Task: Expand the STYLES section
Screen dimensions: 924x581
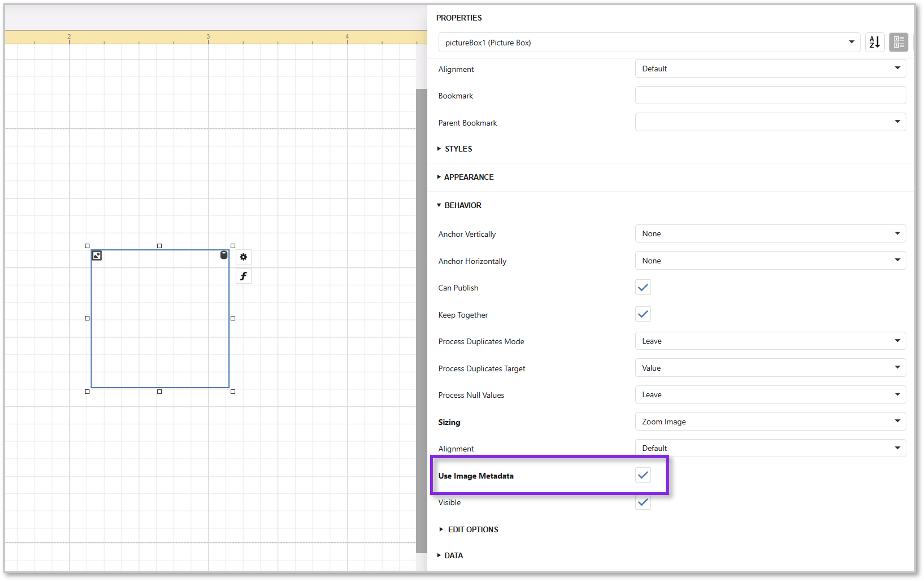Action: click(455, 149)
